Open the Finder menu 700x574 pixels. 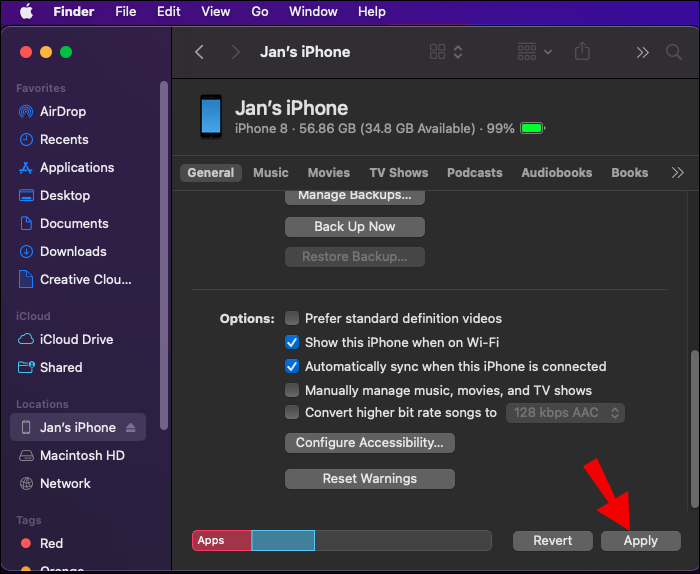tap(74, 12)
